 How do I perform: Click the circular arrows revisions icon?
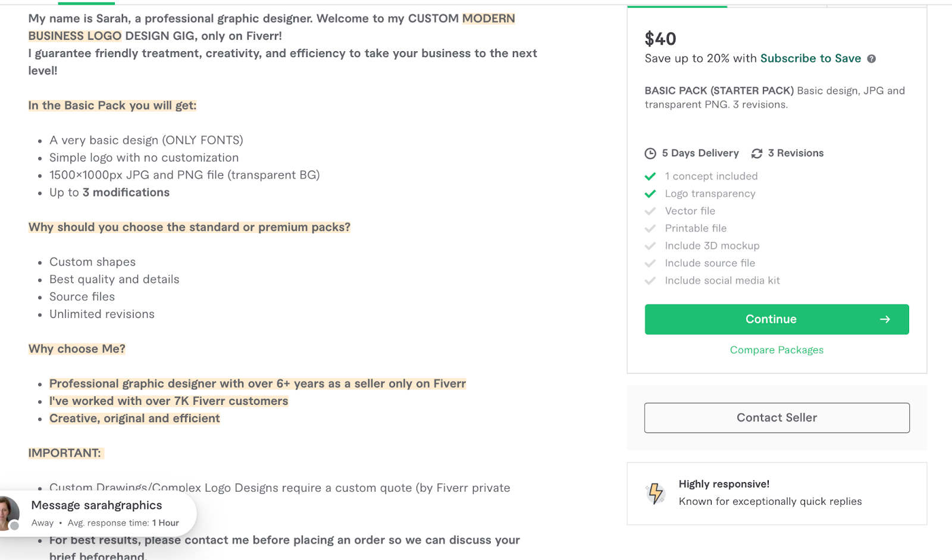(757, 153)
